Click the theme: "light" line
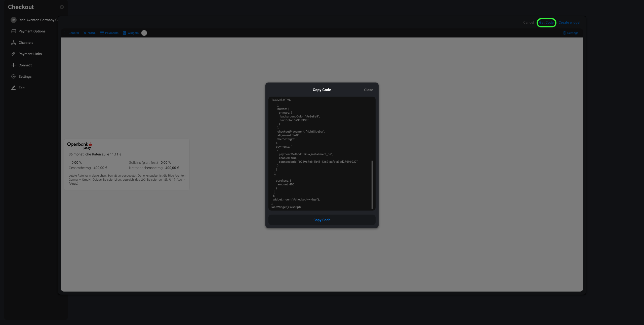This screenshot has height=325, width=644. [286, 139]
